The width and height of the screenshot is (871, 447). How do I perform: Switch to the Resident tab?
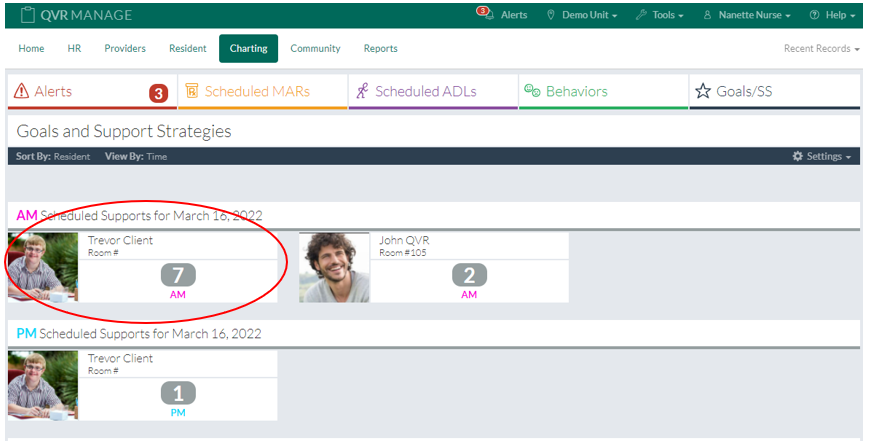[188, 48]
